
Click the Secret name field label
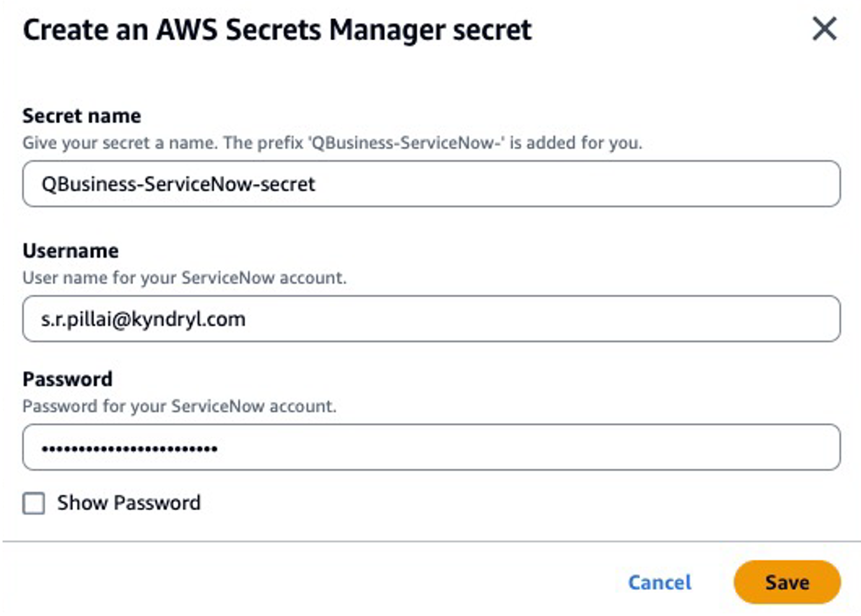(x=82, y=116)
